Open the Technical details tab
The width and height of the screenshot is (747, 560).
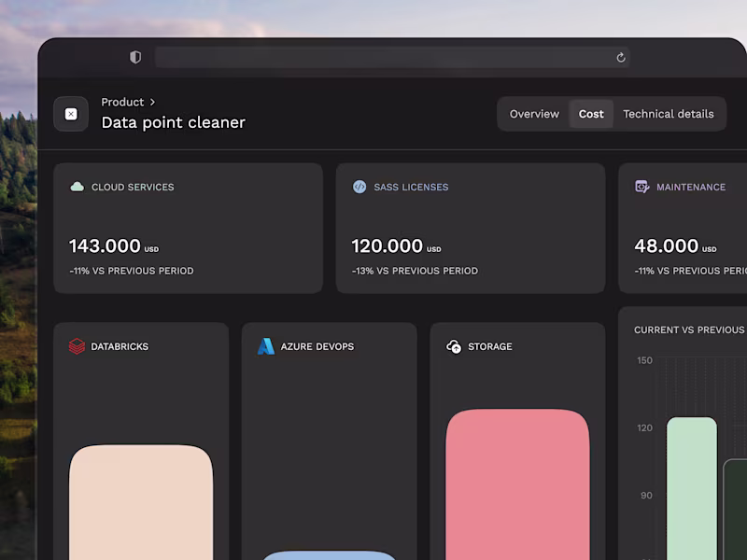[x=668, y=114]
